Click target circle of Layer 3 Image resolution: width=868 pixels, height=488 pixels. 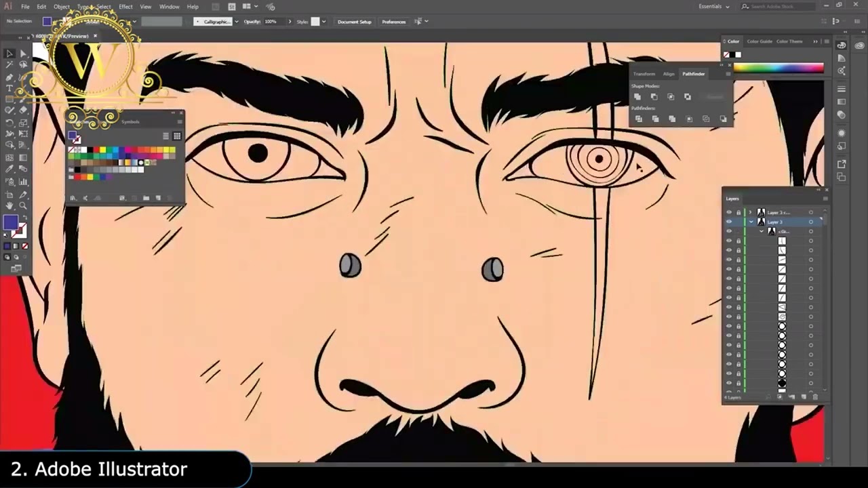[811, 222]
